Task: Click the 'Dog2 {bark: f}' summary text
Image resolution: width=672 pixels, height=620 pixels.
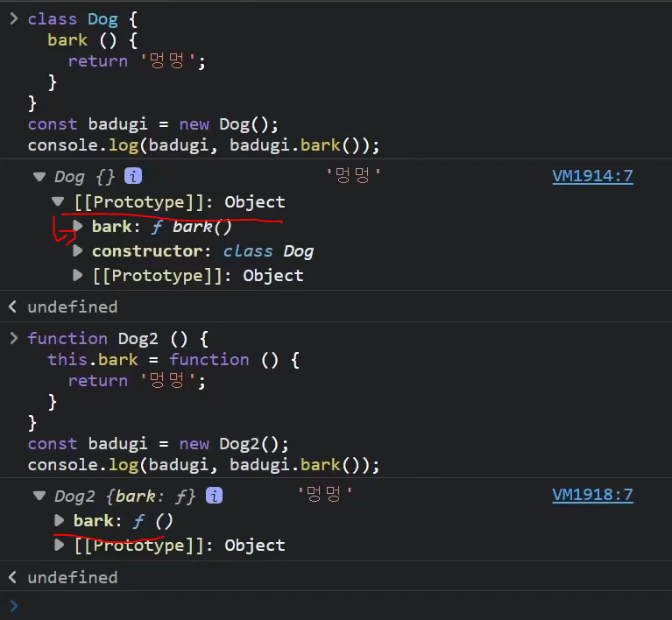Action: point(124,497)
